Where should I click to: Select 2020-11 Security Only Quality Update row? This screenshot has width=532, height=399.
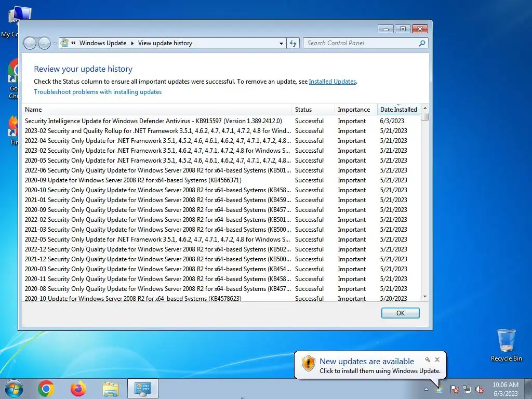click(x=221, y=279)
